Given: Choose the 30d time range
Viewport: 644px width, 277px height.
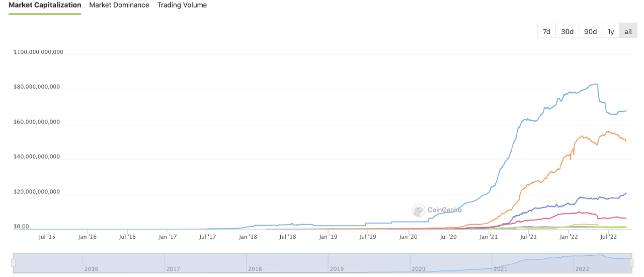Looking at the screenshot, I should [567, 31].
